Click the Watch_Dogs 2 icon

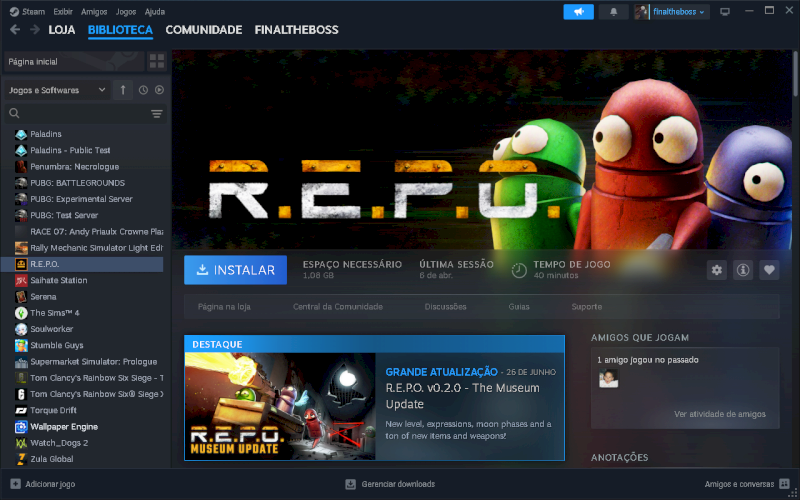pos(21,443)
